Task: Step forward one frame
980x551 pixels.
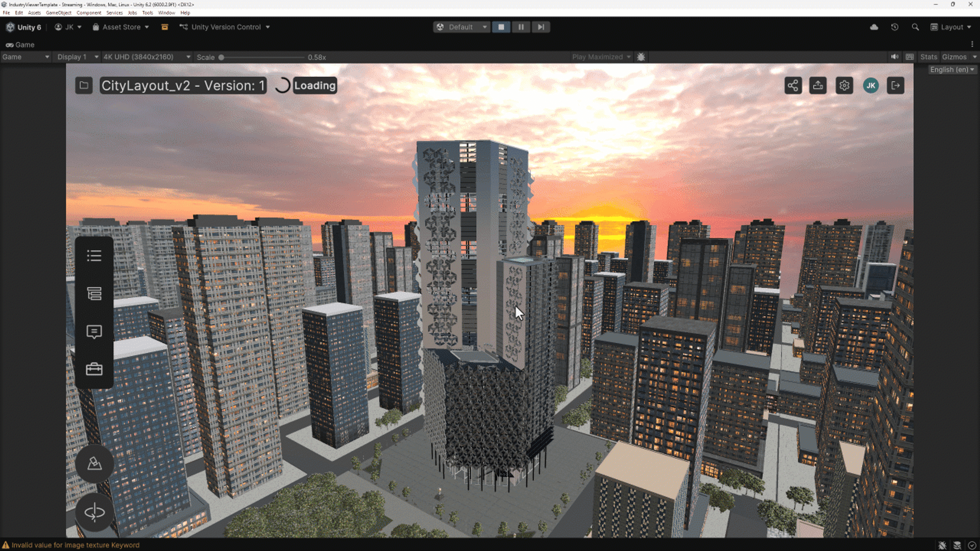Action: pos(541,27)
